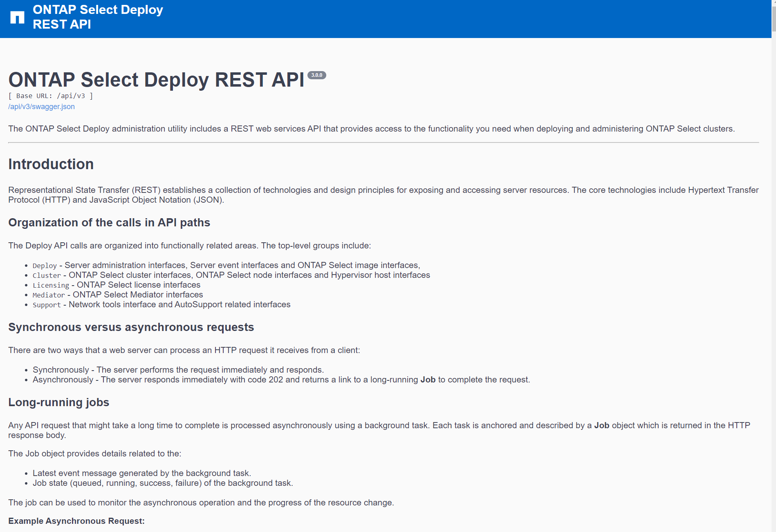Click the Synchronous versus asynchronous requests heading
This screenshot has height=532, width=776.
pyautogui.click(x=131, y=327)
